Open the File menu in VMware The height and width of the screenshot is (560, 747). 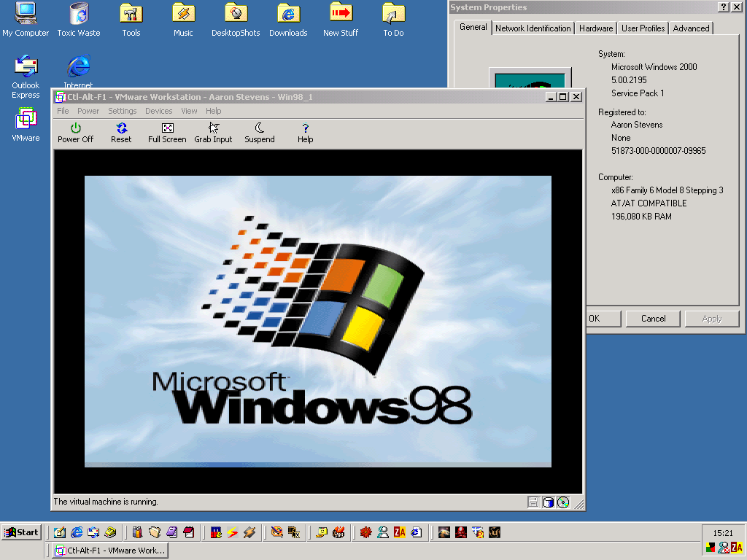(63, 111)
